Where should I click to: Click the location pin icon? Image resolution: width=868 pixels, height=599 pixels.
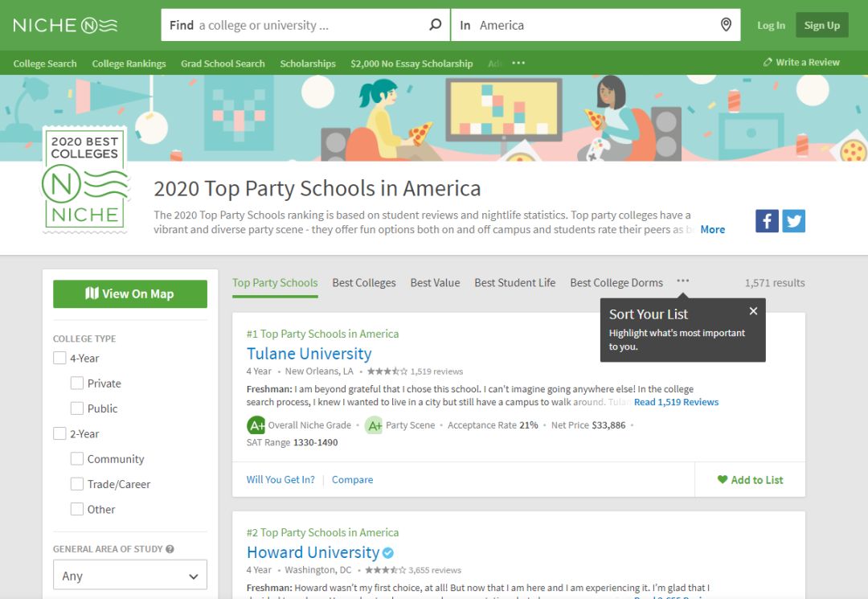tap(726, 25)
